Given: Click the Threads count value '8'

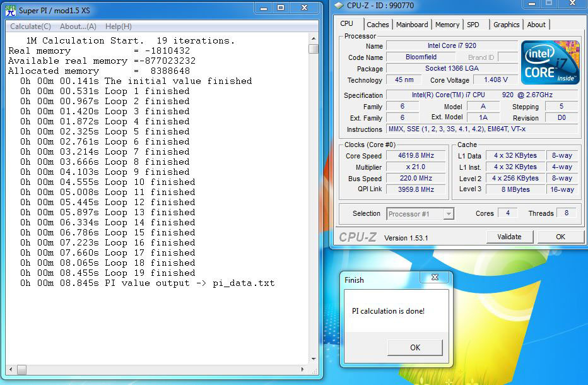Looking at the screenshot, I should pyautogui.click(x=567, y=213).
